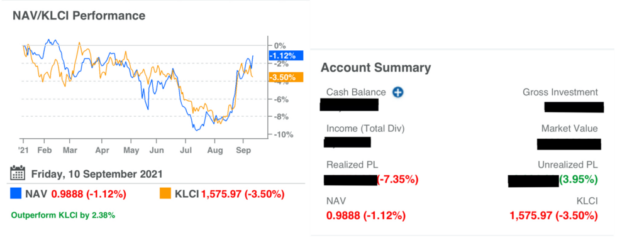
Task: Click the Account Summary heading
Action: [x=376, y=68]
